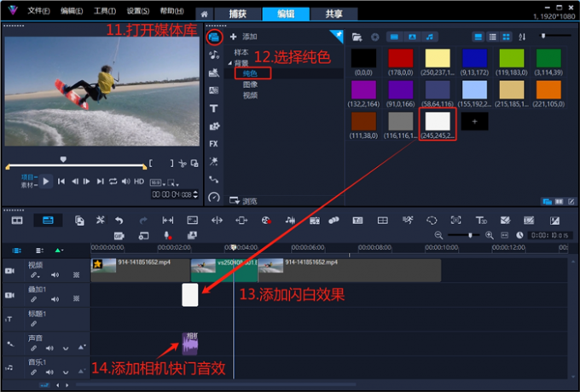Viewport: 580px width, 392px height.
Task: Toggle HD preview mode
Action: (x=139, y=182)
